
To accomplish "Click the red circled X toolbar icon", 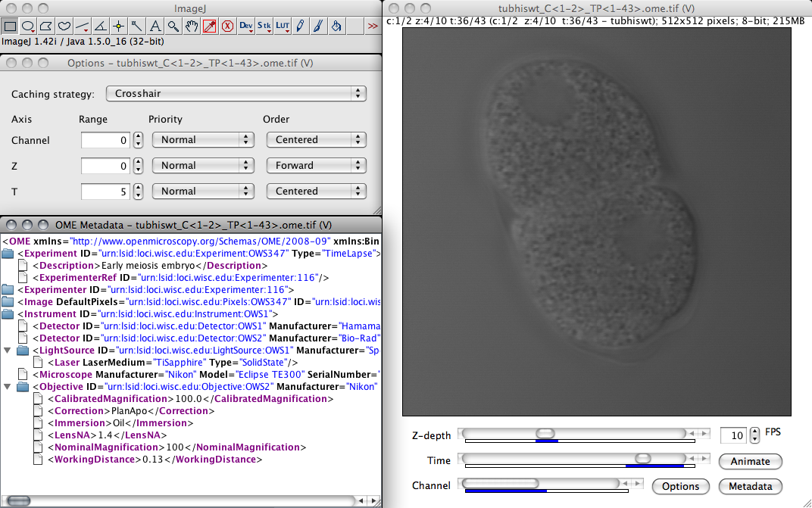I will point(227,26).
